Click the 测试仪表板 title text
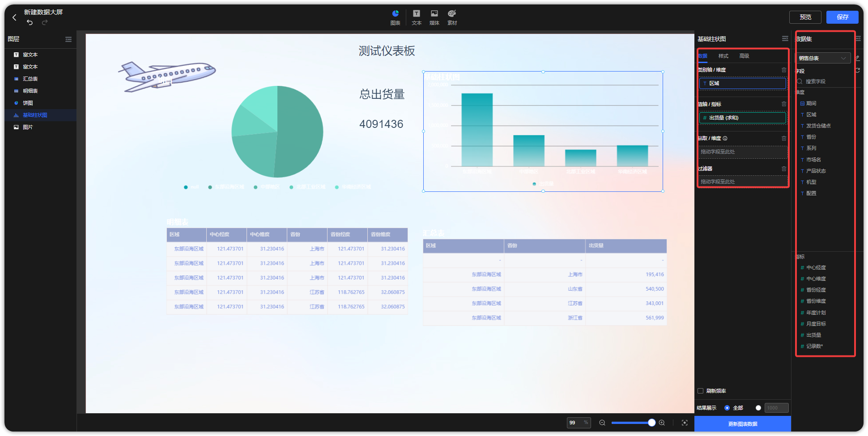The height and width of the screenshot is (436, 868). 387,51
